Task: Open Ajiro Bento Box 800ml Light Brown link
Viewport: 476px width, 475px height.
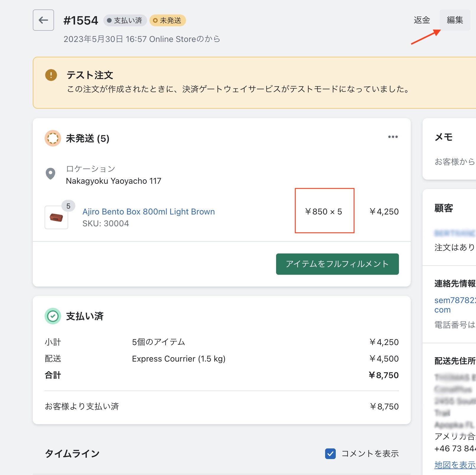Action: coord(149,212)
